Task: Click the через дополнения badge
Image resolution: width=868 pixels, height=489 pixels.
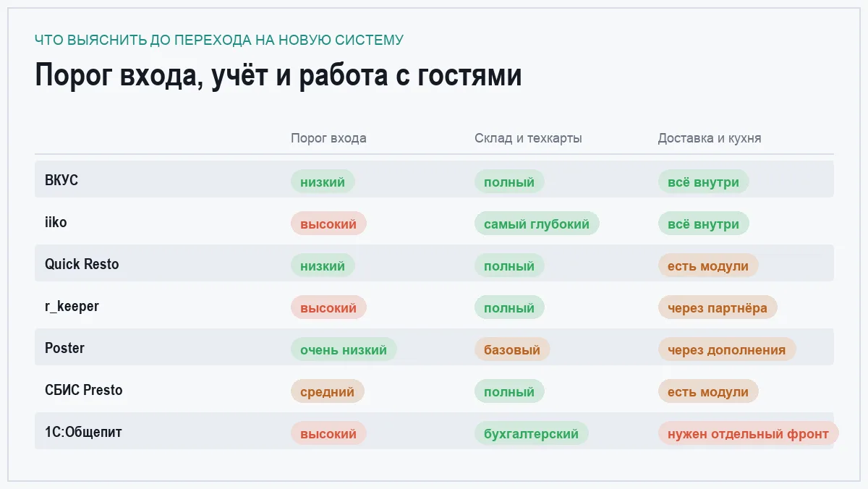Action: [x=727, y=349]
